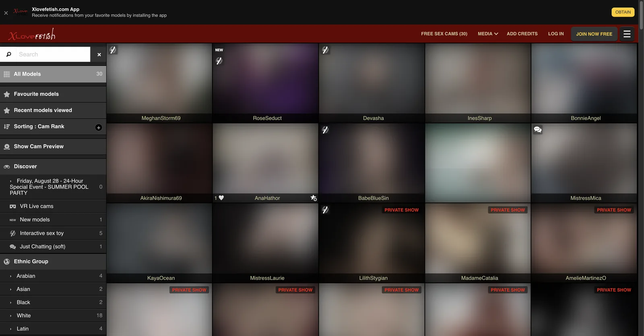Viewport: 644px width, 336px height.
Task: Click the VR headset icon
Action: pyautogui.click(x=13, y=206)
